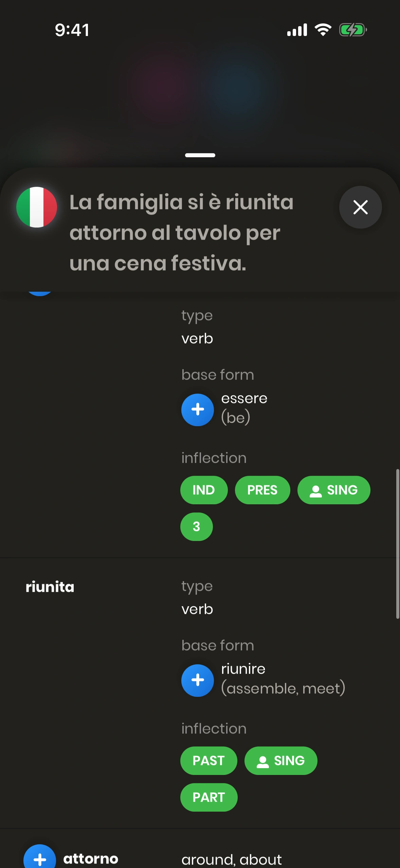Viewport: 400px width, 868px height.
Task: Tap the word riunita in the list
Action: (50, 587)
